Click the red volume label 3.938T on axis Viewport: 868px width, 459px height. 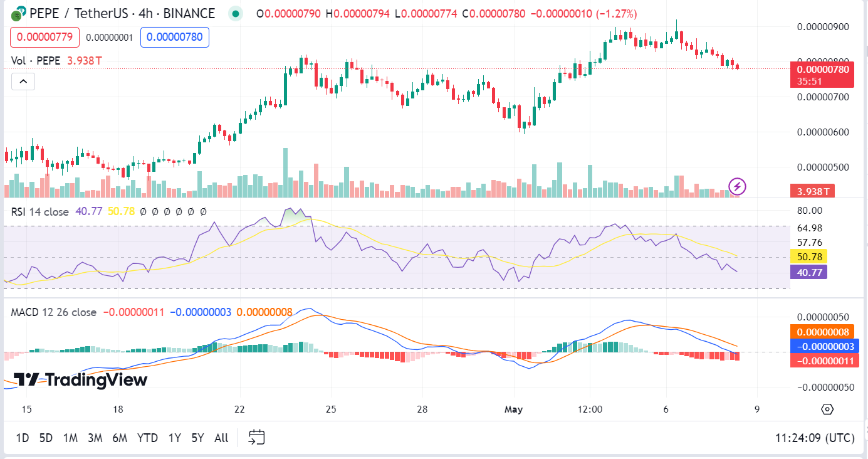coord(813,191)
